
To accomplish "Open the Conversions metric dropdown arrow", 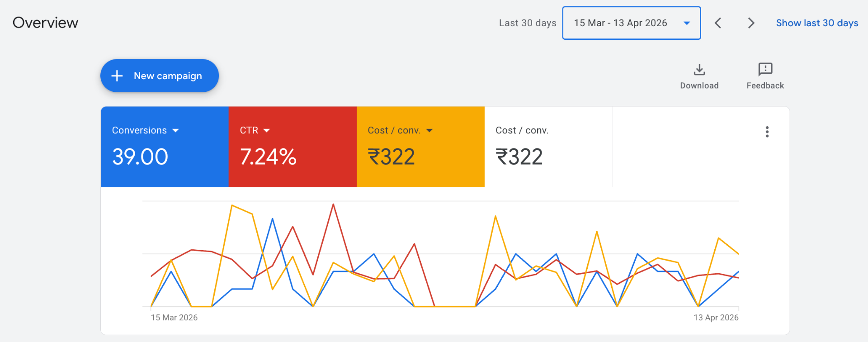I will point(176,131).
